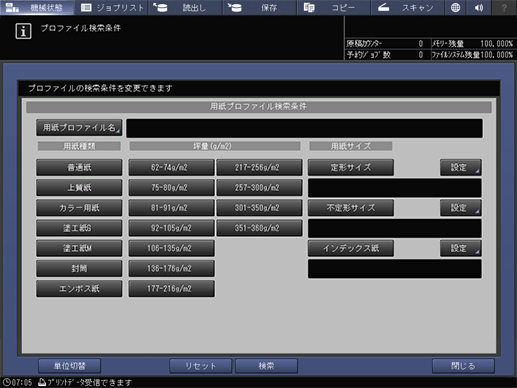Click the ファイルシステム残量 100.000% value
Image resolution: width=517 pixels, height=388 pixels.
496,55
